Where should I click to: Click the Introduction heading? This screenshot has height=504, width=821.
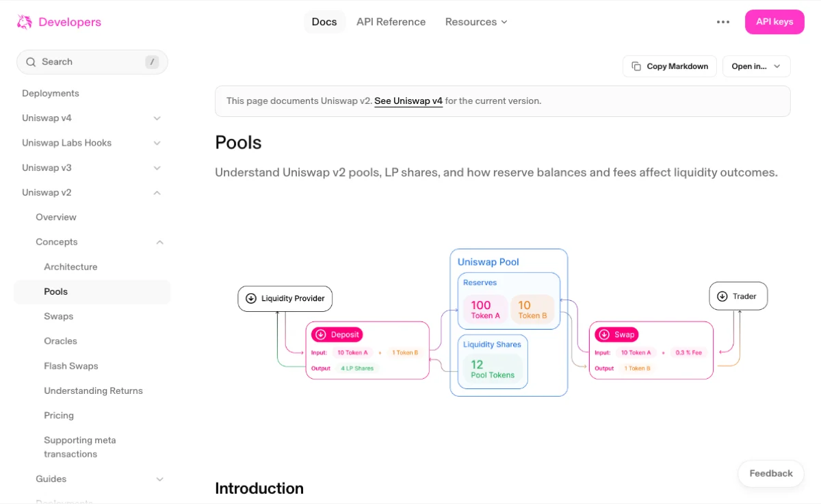pos(259,488)
